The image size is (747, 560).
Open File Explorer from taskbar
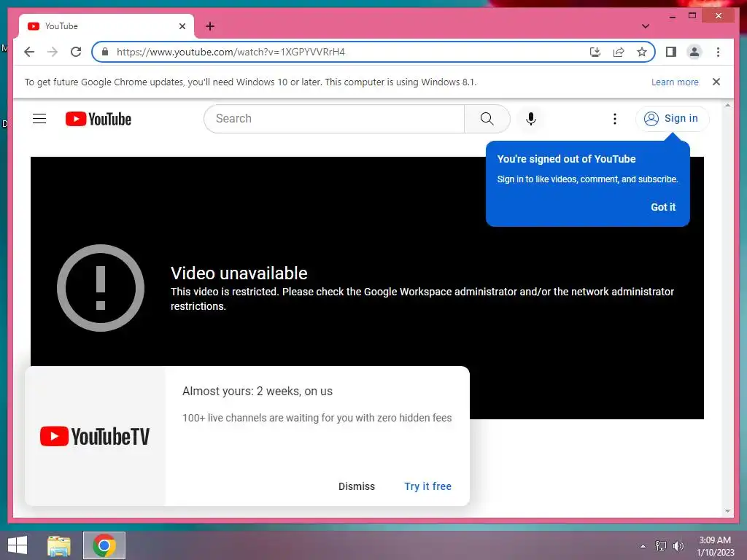[x=59, y=545]
